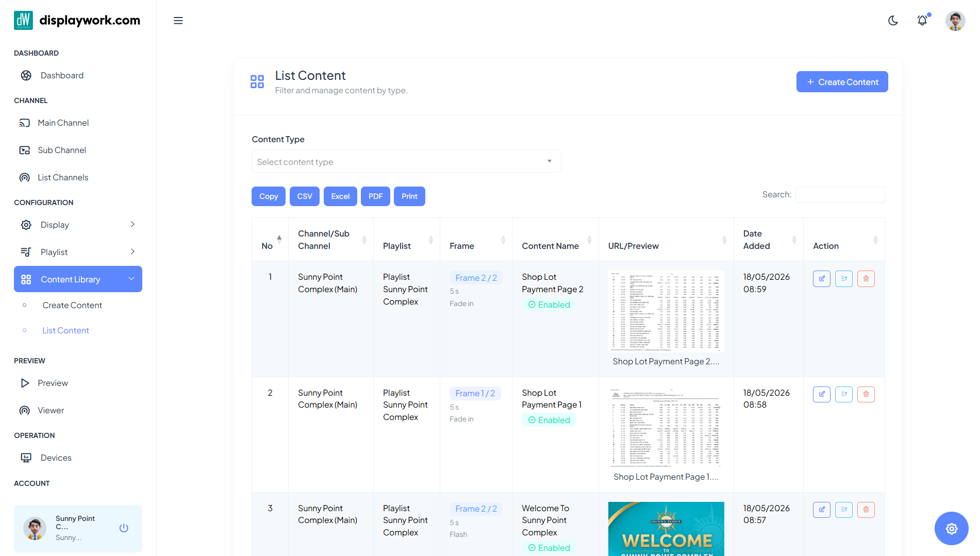Click the Playlist icon in sidebar
The width and height of the screenshot is (980, 556).
coord(26,252)
